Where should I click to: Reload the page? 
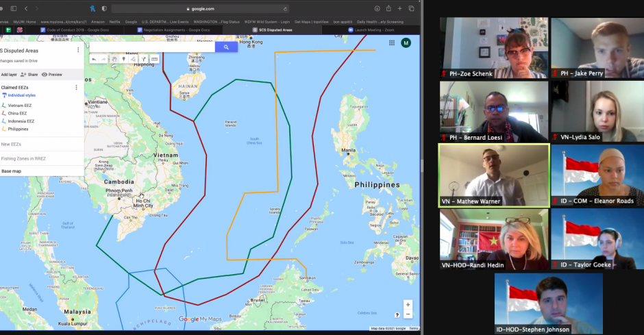pyautogui.click(x=285, y=9)
